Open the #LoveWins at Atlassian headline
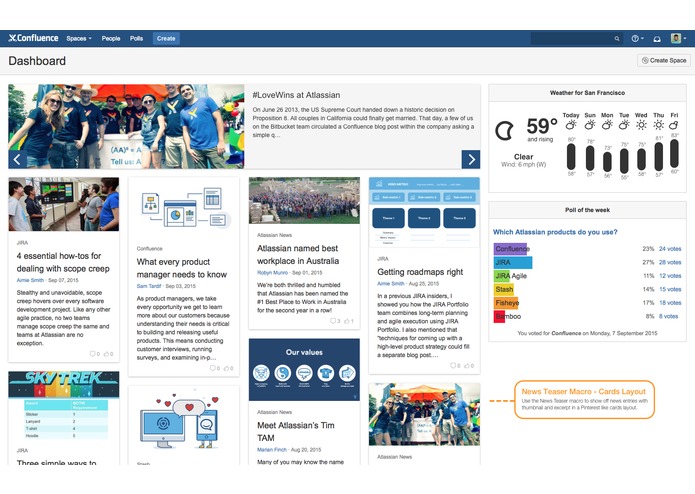 296,95
